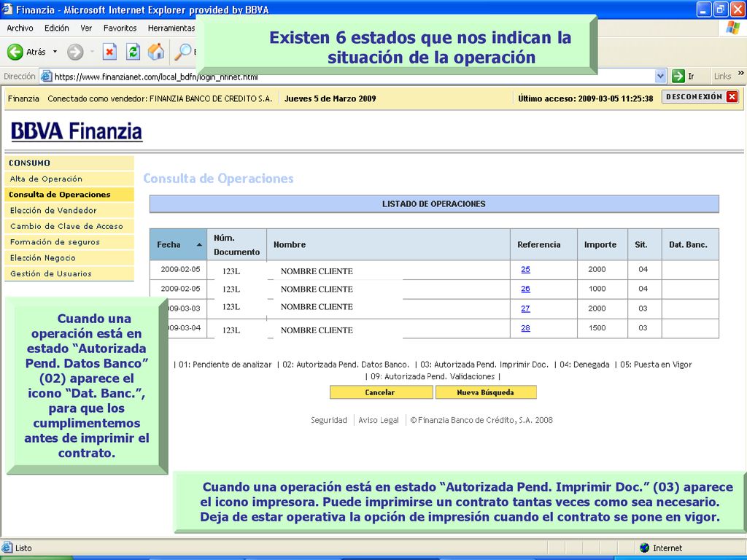Screen dimensions: 747x560
Task: Click Sit. value 04 in row 26
Action: [x=643, y=289]
